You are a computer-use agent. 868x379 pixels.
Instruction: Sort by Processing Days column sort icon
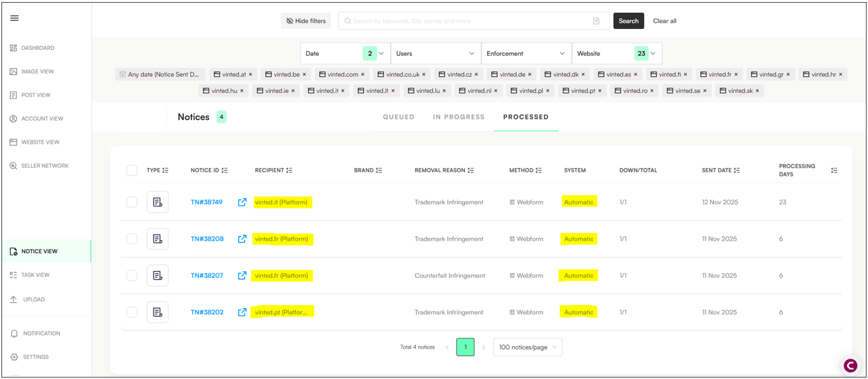[x=834, y=171]
